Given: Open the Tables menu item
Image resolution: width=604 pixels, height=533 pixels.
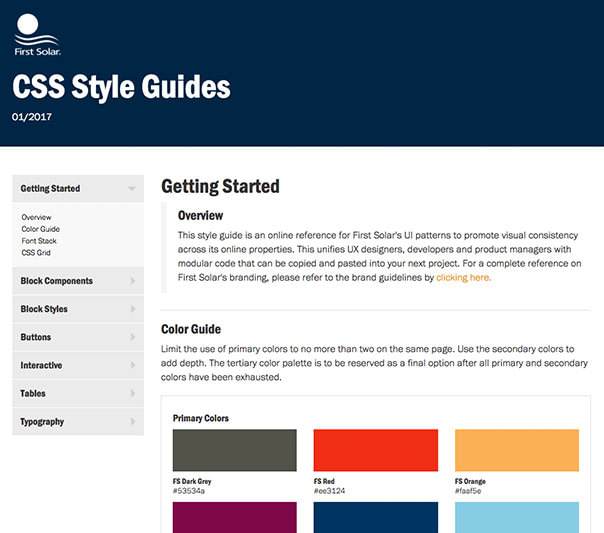Looking at the screenshot, I should coord(78,393).
